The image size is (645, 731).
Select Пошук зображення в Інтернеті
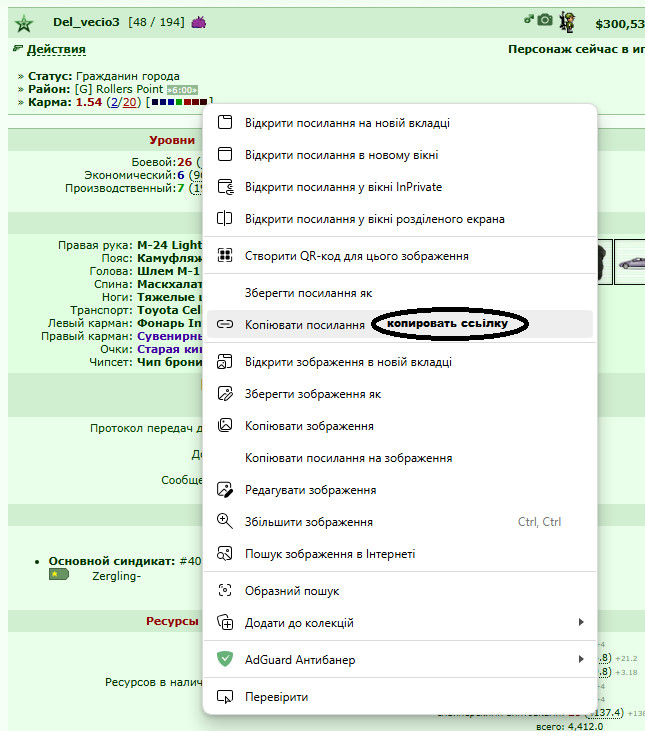[x=400, y=554]
